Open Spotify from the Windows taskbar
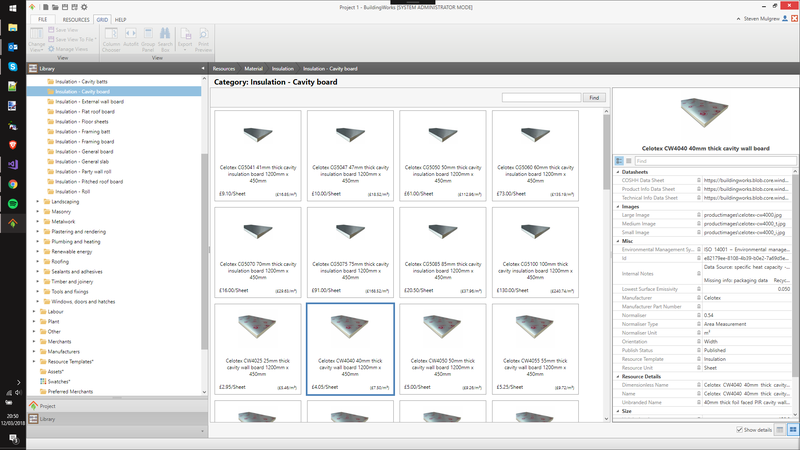The width and height of the screenshot is (800, 450). click(13, 204)
